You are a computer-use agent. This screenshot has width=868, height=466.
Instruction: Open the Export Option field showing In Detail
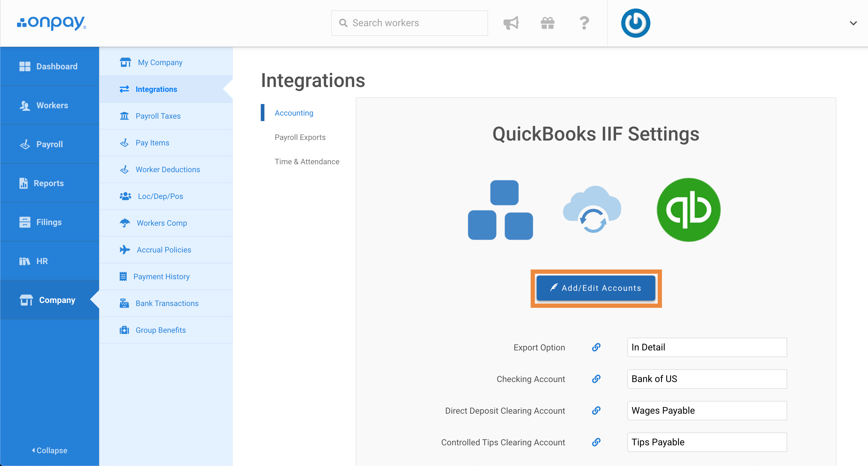707,347
